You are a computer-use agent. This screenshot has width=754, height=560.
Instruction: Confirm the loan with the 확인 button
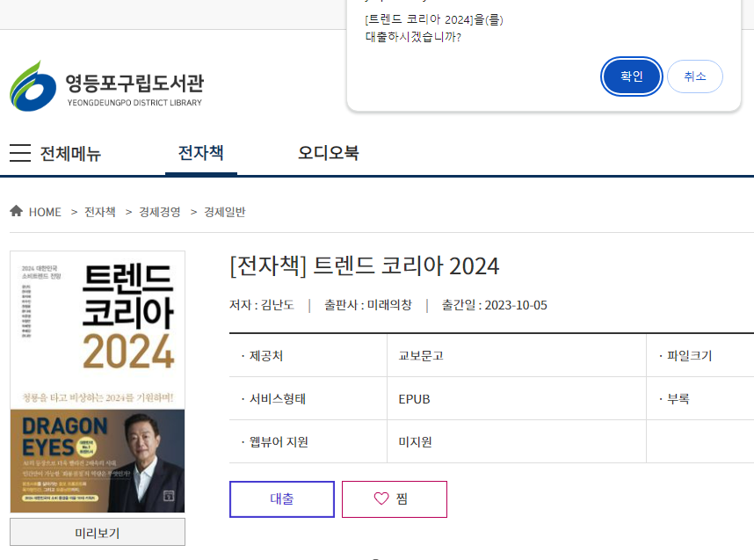pos(631,76)
